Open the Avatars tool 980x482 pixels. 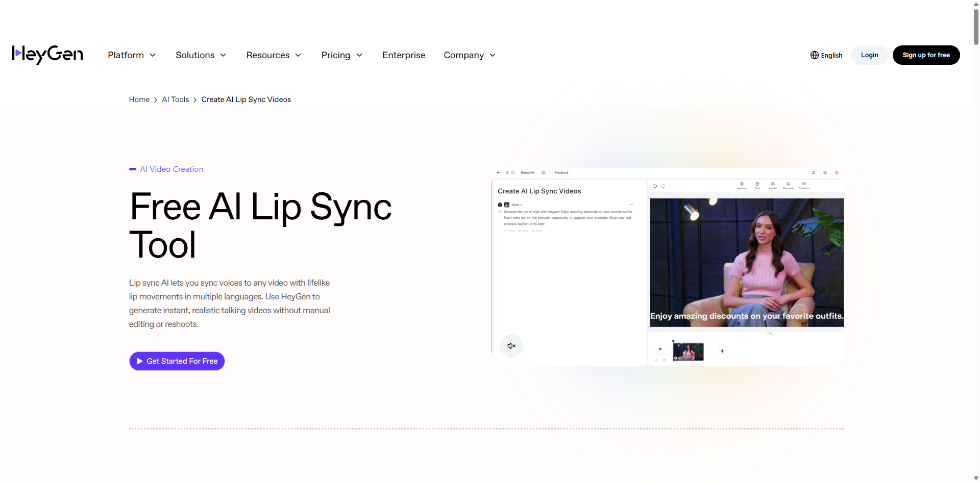click(742, 186)
